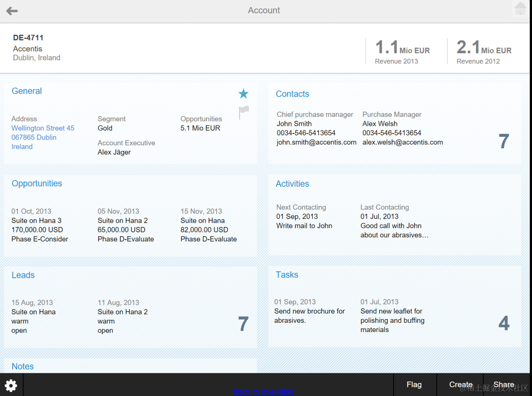The height and width of the screenshot is (396, 532).
Task: Click the 2.1 Mio EUR revenue figure
Action: 484,48
